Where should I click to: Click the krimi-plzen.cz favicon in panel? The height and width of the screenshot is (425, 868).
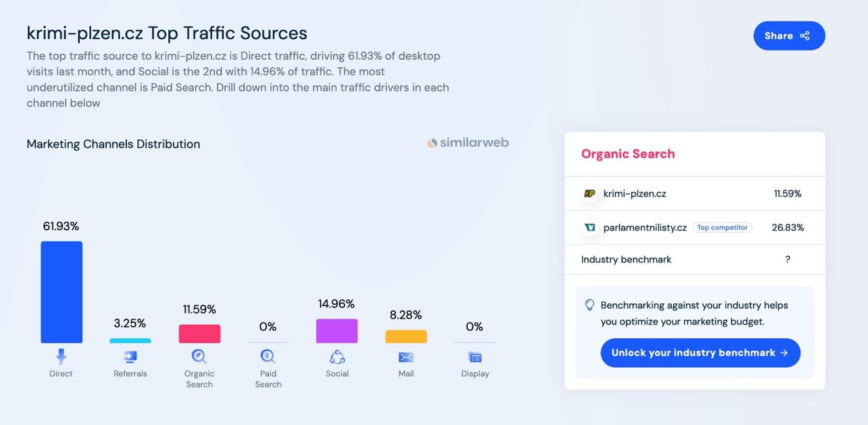(590, 194)
